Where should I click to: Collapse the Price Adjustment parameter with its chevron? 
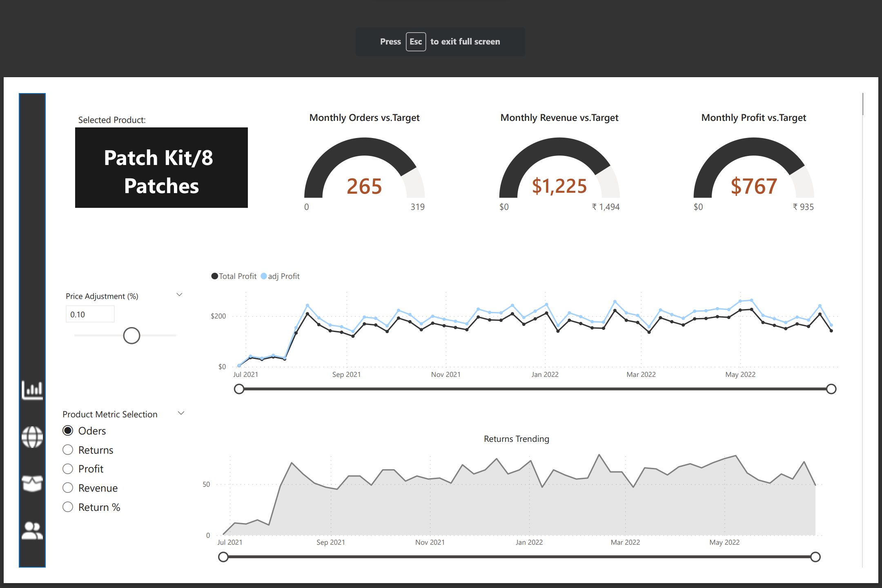tap(179, 294)
